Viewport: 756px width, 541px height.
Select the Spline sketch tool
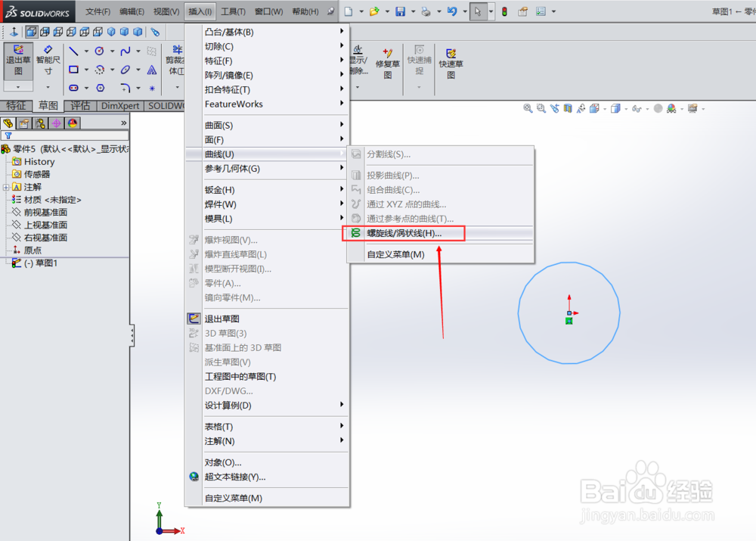coord(125,51)
